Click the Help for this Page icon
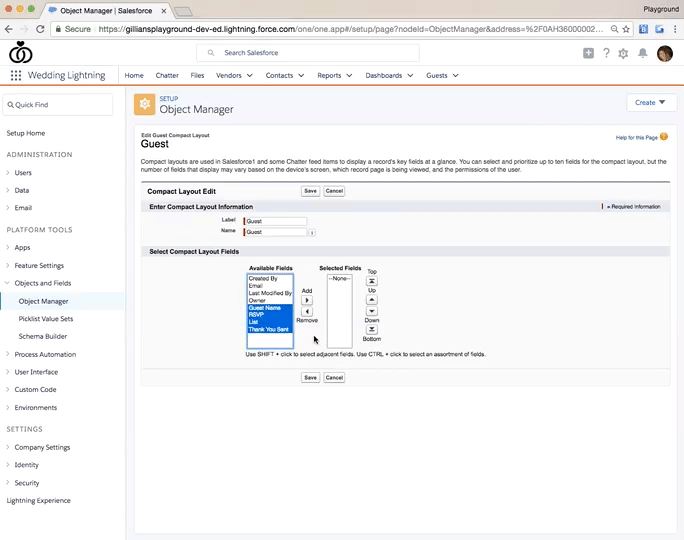This screenshot has height=540, width=684. click(663, 137)
